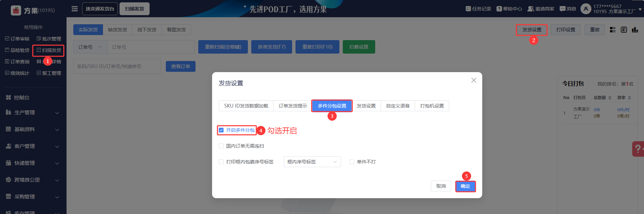Image resolution: width=644 pixels, height=214 pixels.
Task: Switch to 自定义语音 tab
Action: 398,106
